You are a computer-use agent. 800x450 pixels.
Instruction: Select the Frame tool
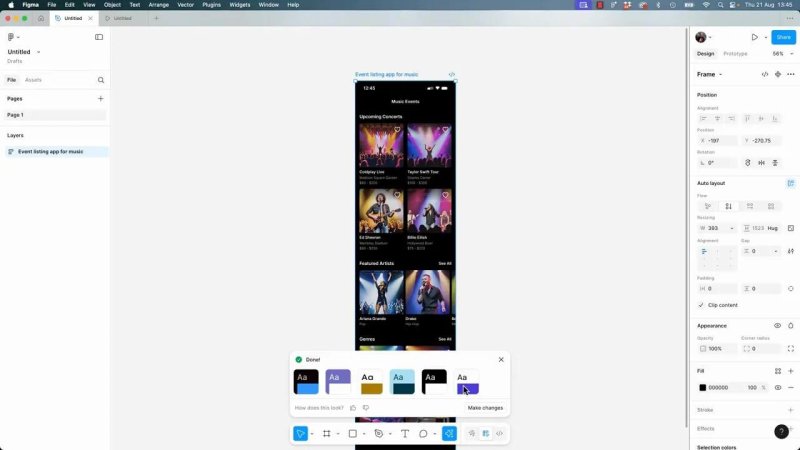tap(327, 434)
